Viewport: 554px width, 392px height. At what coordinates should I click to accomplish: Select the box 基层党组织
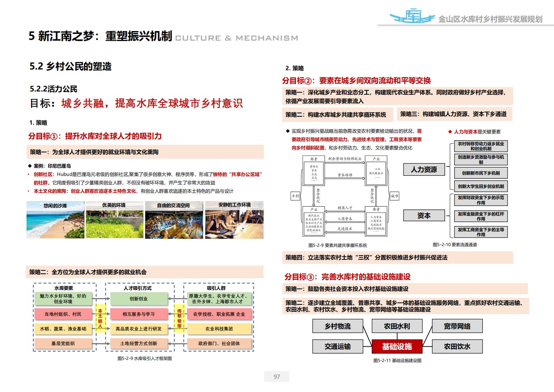[x=63, y=343]
